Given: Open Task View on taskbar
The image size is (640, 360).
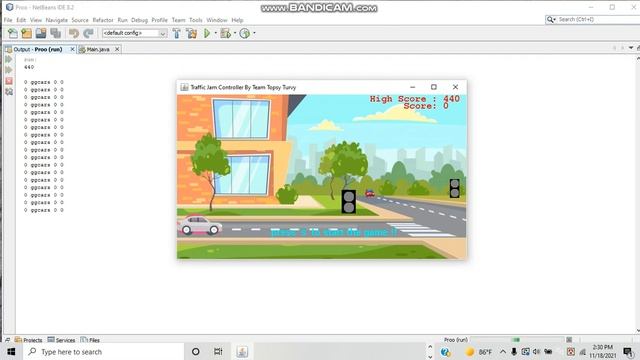Looking at the screenshot, I should (x=218, y=351).
